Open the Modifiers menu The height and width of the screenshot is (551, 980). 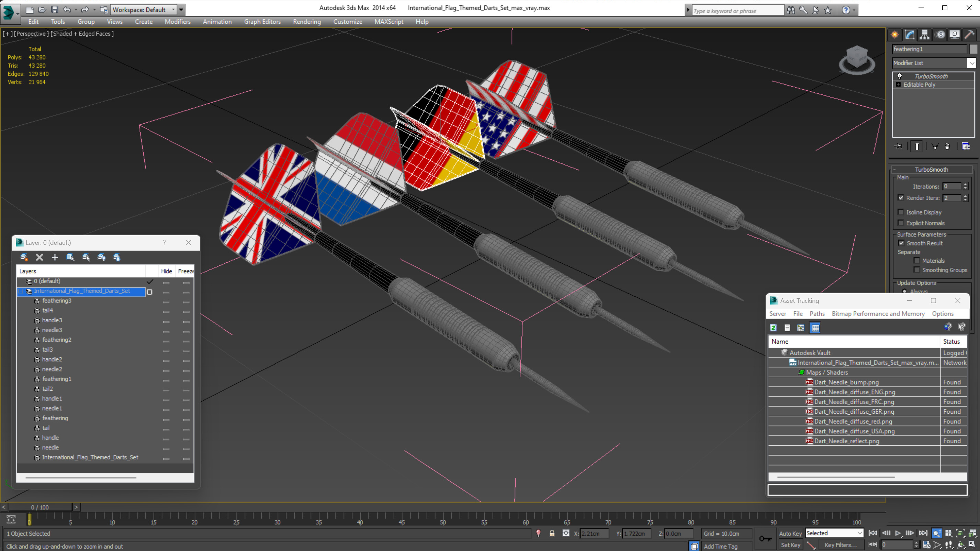pos(178,22)
